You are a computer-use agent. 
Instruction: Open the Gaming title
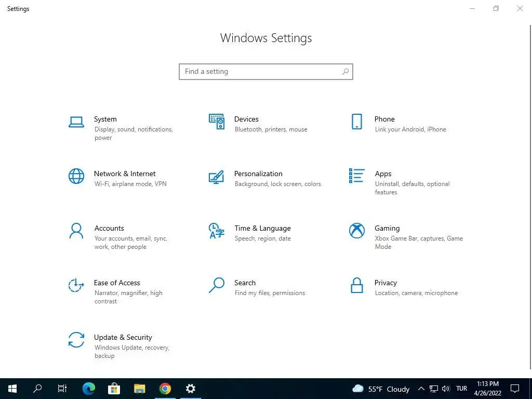387,229
